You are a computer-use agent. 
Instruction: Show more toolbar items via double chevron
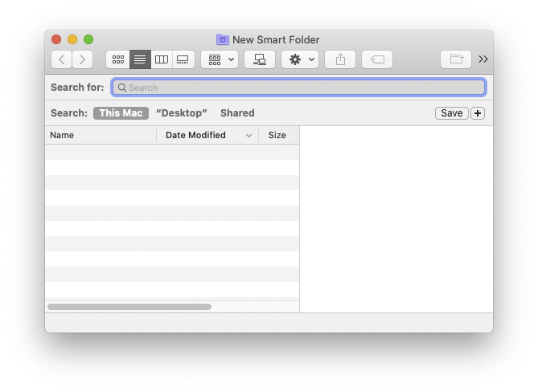click(483, 59)
